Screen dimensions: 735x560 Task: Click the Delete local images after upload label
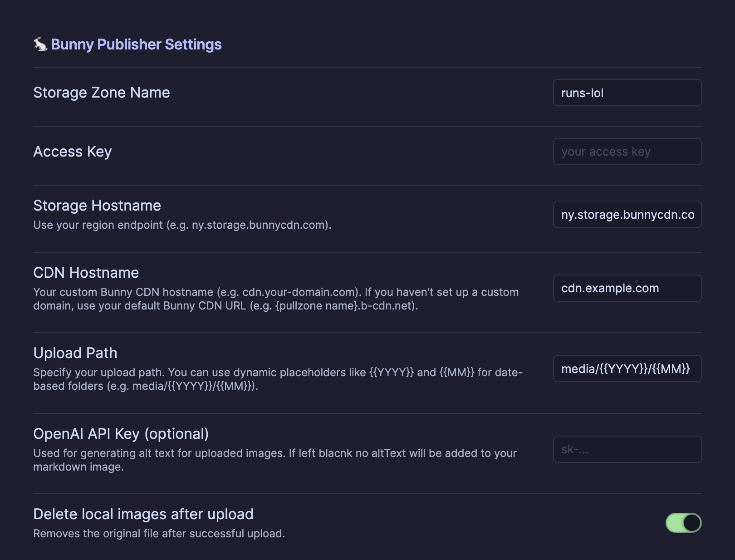pos(143,514)
